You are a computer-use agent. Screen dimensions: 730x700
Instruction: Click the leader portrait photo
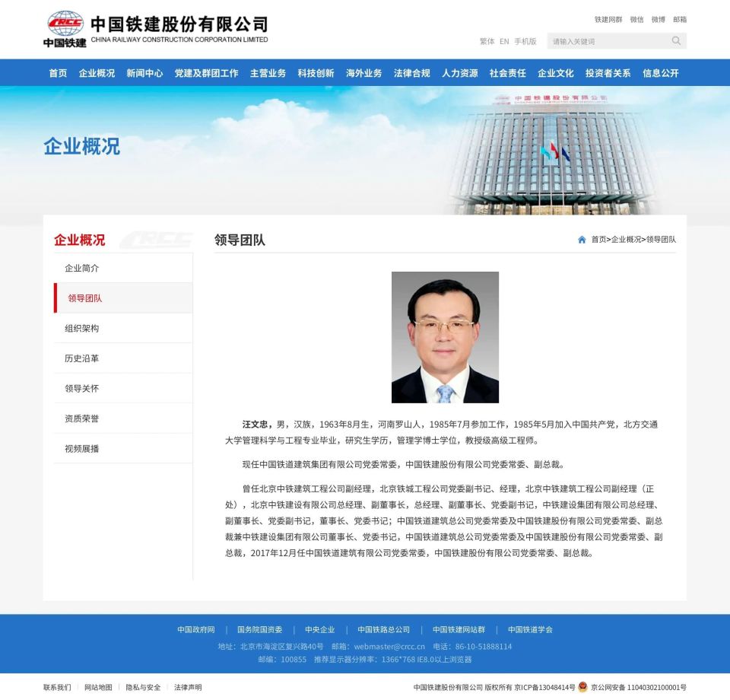coord(445,337)
